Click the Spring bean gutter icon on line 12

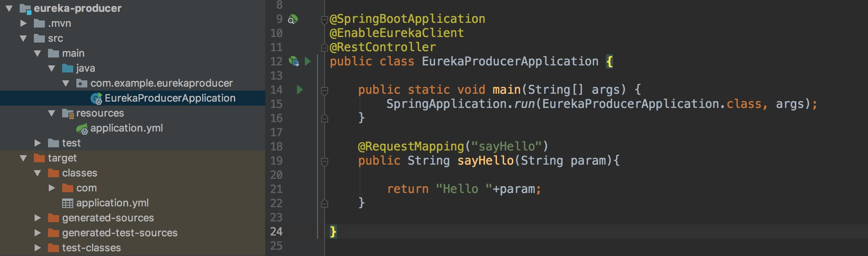click(x=294, y=61)
